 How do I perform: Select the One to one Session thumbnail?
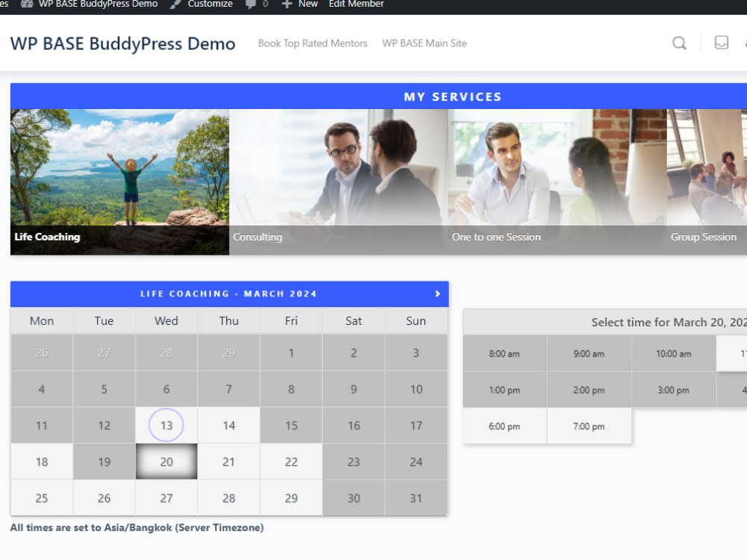tap(557, 182)
